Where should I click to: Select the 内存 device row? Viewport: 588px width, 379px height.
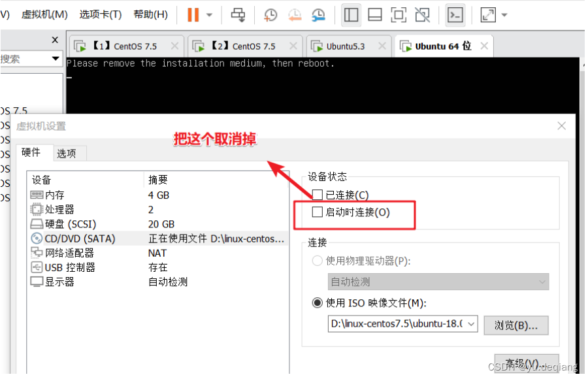tap(159, 195)
